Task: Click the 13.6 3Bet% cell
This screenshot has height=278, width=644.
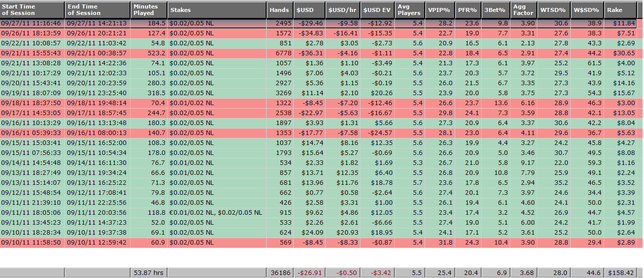Action: tap(495, 103)
